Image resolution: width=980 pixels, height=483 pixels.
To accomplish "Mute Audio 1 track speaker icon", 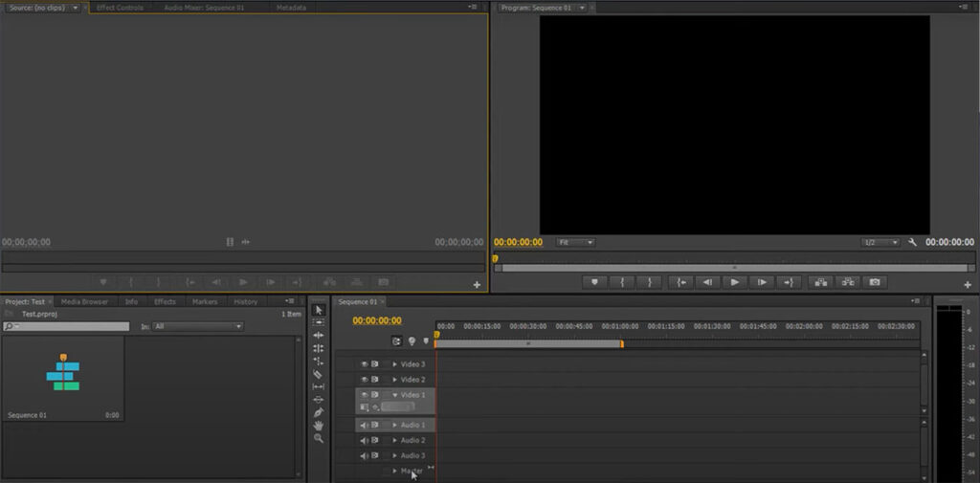I will click(x=365, y=426).
